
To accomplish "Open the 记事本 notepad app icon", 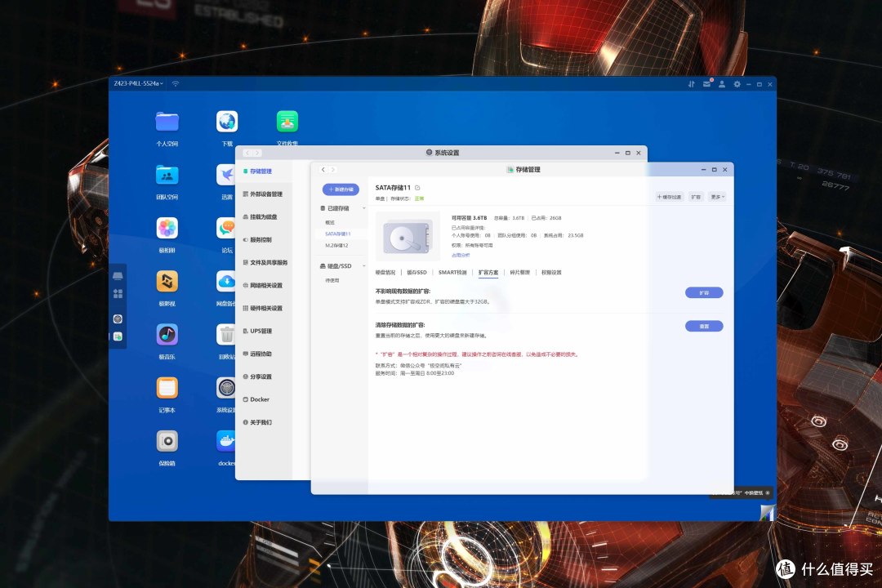I will coord(167,388).
